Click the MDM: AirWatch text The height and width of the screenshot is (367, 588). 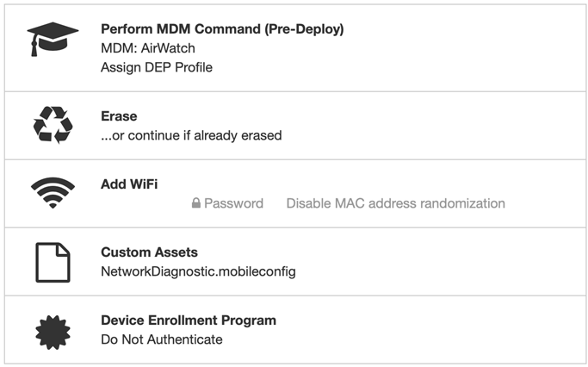coord(148,48)
